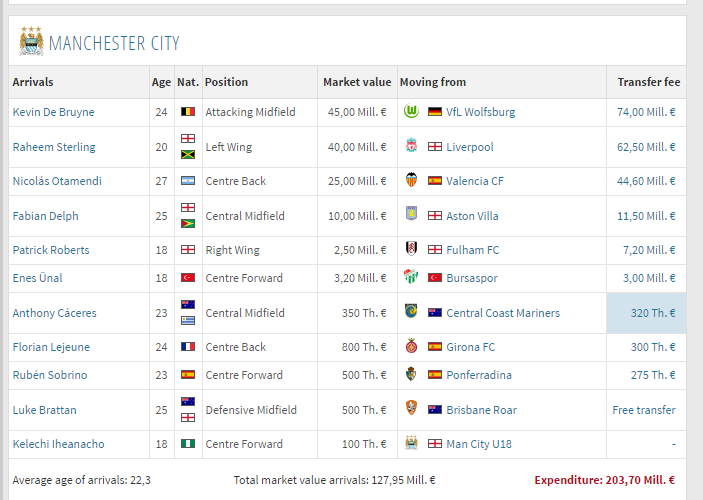703x500 pixels.
Task: Click the Fulham FC club crest
Action: click(x=411, y=248)
